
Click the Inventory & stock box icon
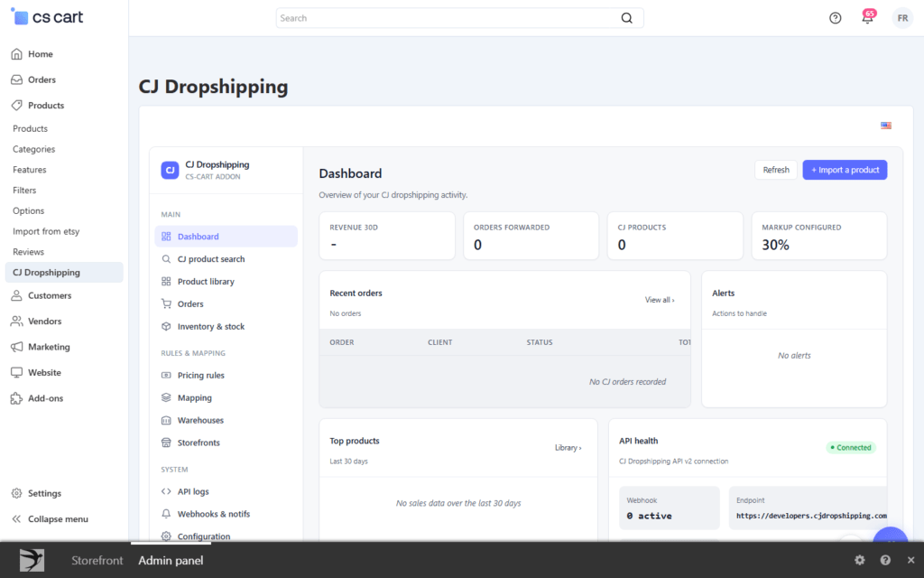pos(166,326)
